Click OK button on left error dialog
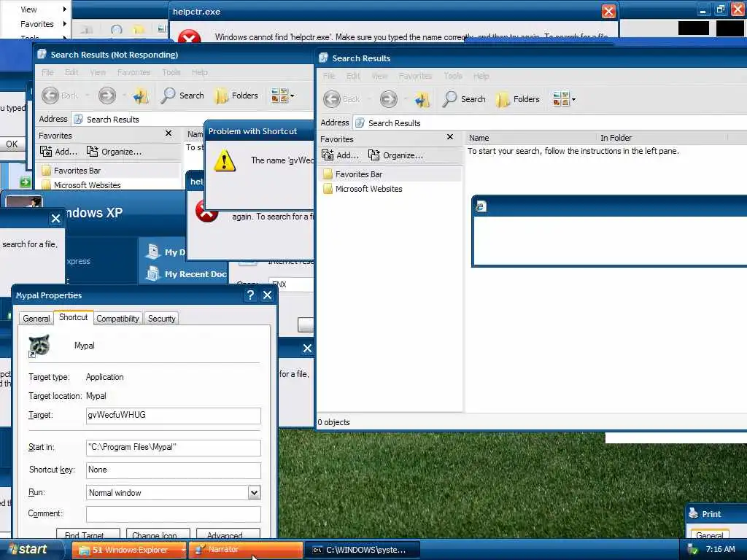Screen dimensions: 747x560 [12, 144]
